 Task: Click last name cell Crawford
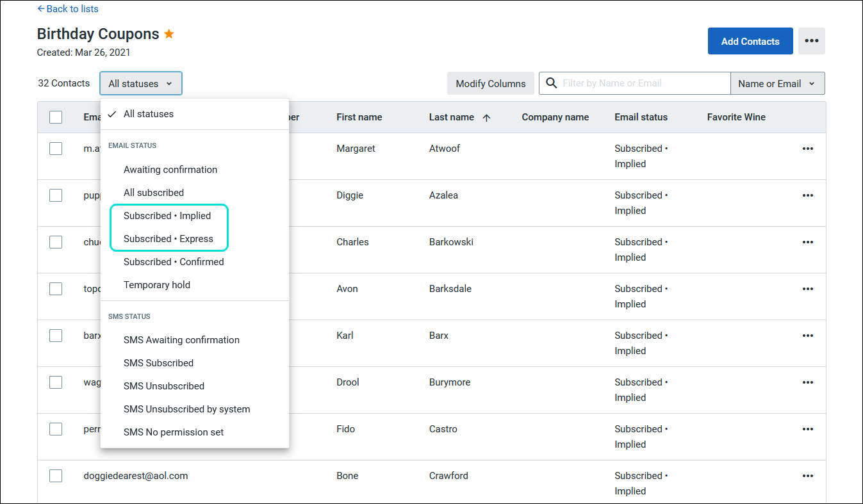click(449, 476)
